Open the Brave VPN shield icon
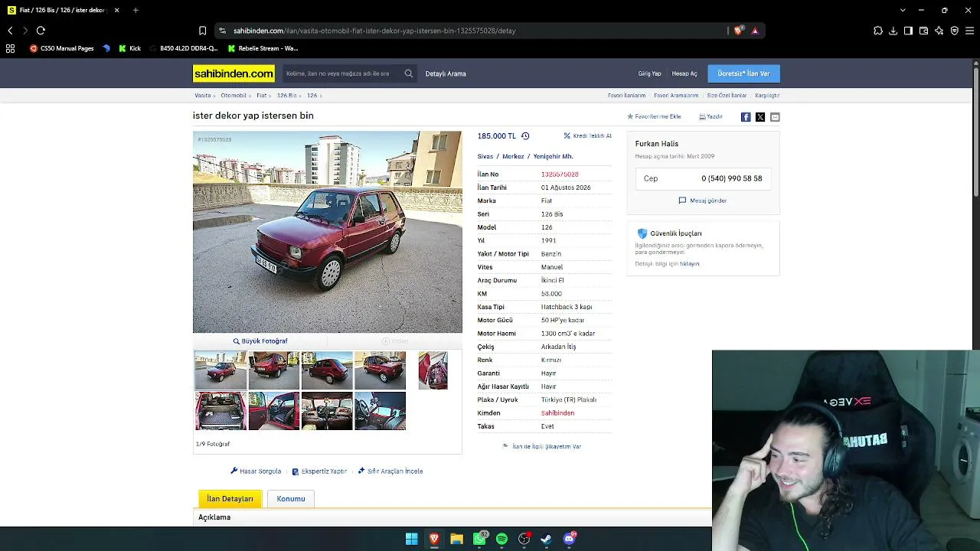The height and width of the screenshot is (551, 980). tap(954, 31)
